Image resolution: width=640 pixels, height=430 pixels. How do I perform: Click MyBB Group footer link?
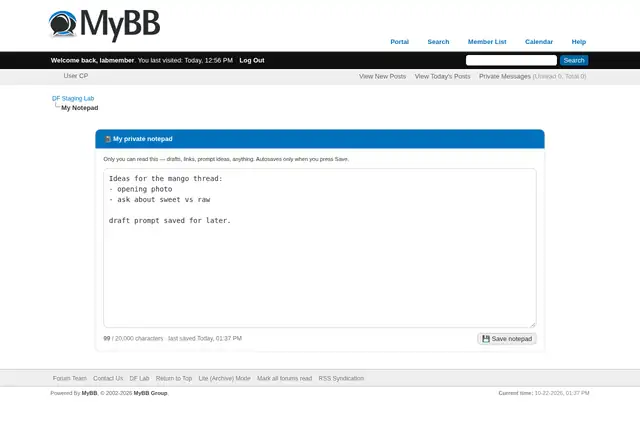(x=150, y=393)
